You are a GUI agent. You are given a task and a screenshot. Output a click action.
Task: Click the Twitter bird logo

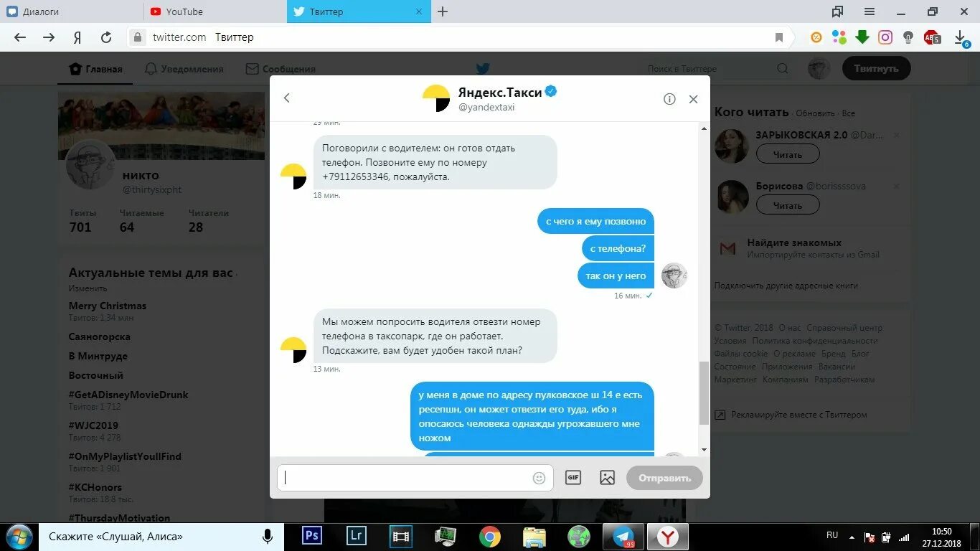point(483,69)
